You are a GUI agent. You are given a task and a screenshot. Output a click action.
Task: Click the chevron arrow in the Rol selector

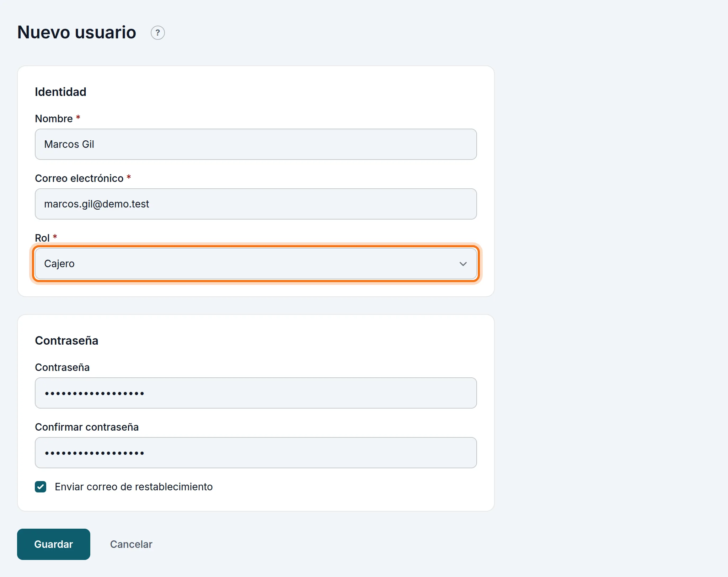point(463,264)
